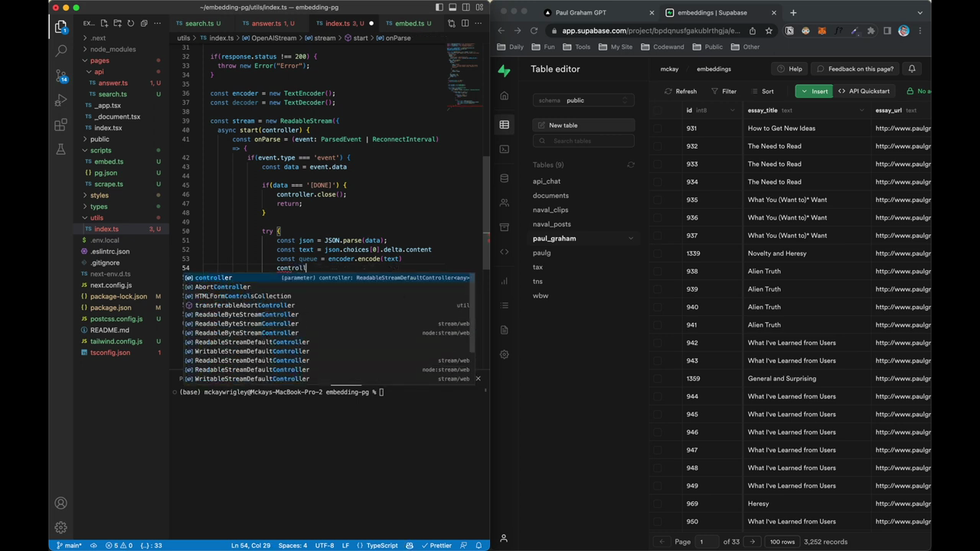Open the Search view in VS Code activity bar
Image resolution: width=980 pixels, height=551 pixels.
(x=60, y=51)
